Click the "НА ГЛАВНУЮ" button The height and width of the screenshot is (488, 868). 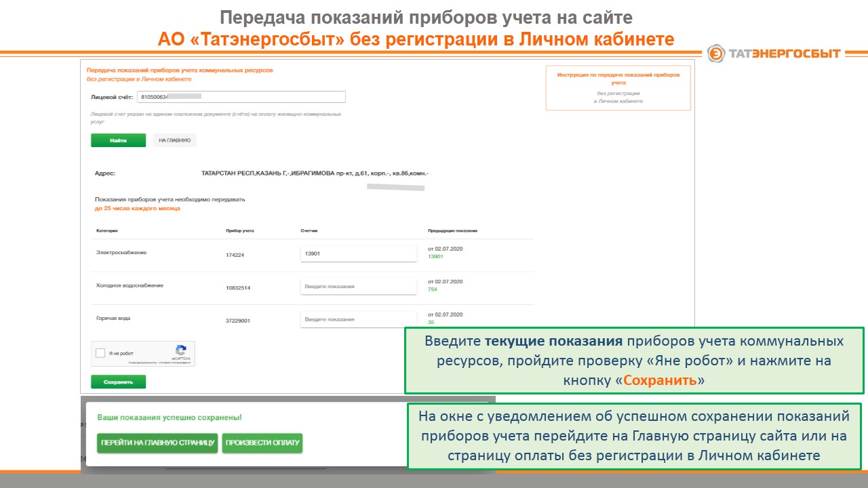coord(174,140)
